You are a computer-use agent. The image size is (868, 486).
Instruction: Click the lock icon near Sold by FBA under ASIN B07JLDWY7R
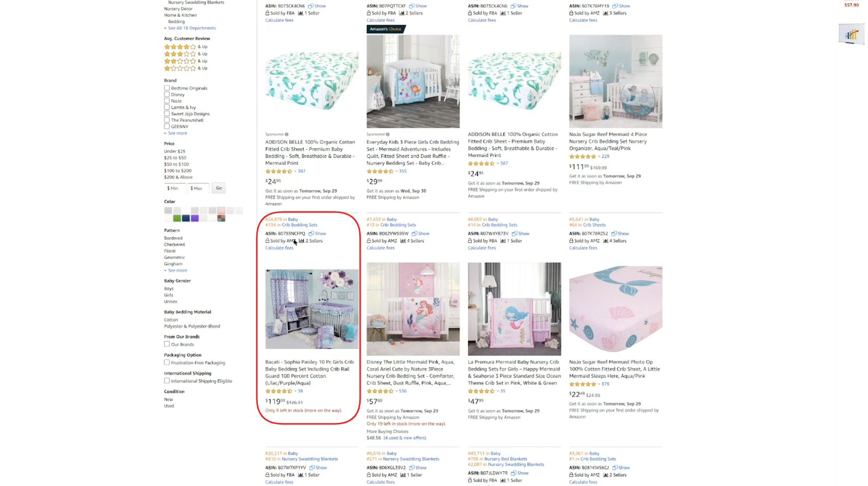click(x=469, y=480)
